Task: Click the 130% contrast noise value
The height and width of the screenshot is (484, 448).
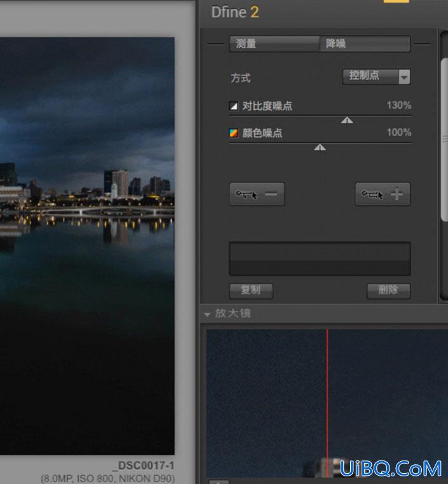Action: [399, 105]
